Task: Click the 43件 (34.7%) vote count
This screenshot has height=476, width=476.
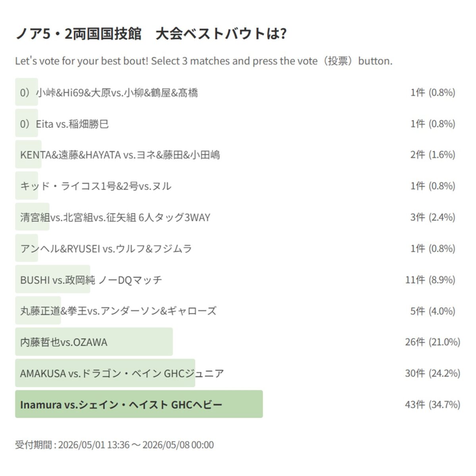Action: (433, 404)
